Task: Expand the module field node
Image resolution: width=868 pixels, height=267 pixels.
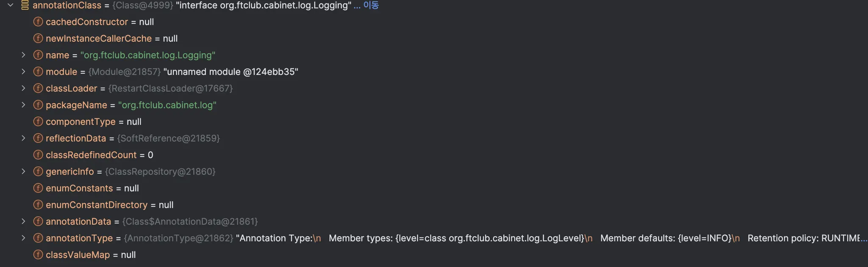Action: tap(23, 72)
